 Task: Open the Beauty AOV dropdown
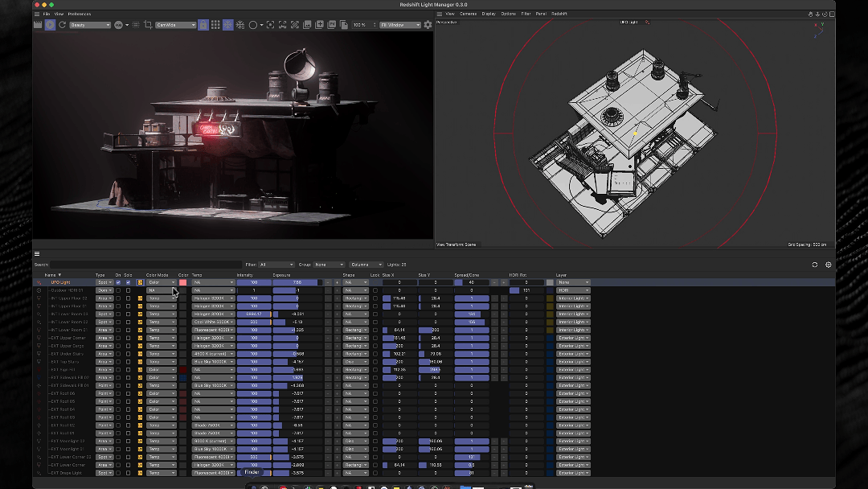pos(90,25)
